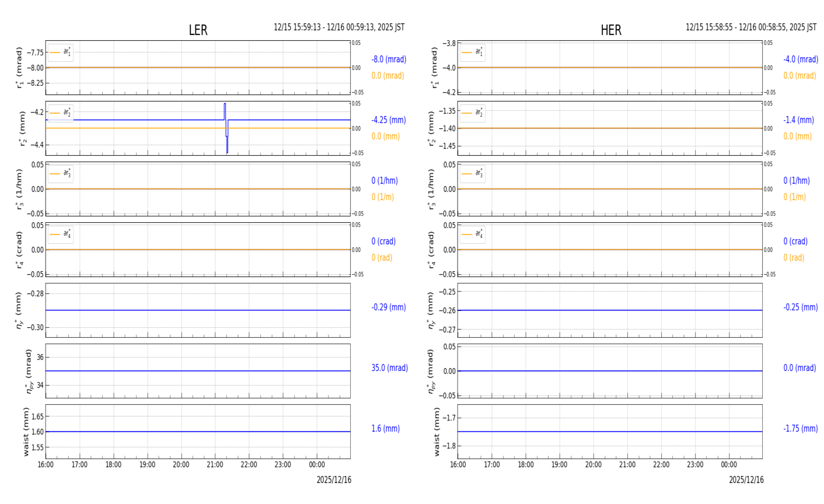Click the blue -1.4 (mm) value
The height and width of the screenshot is (504, 824).
798,120
